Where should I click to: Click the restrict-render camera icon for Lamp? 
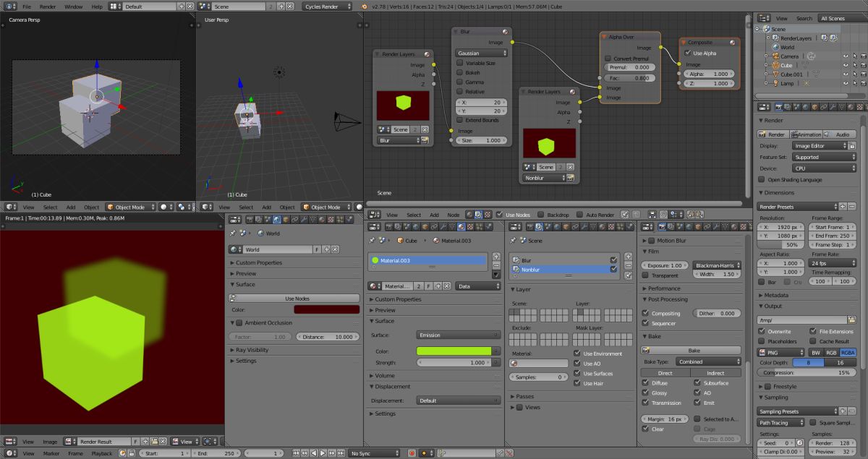[x=862, y=83]
